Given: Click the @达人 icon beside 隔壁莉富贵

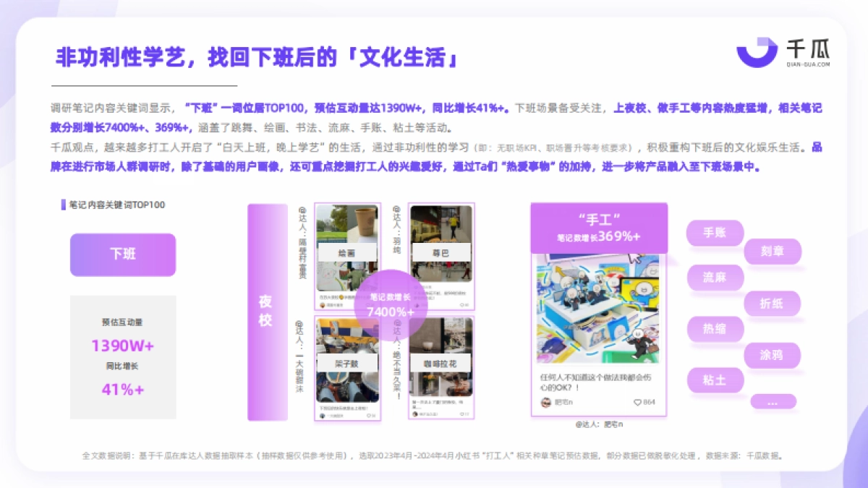Looking at the screenshot, I should [301, 210].
